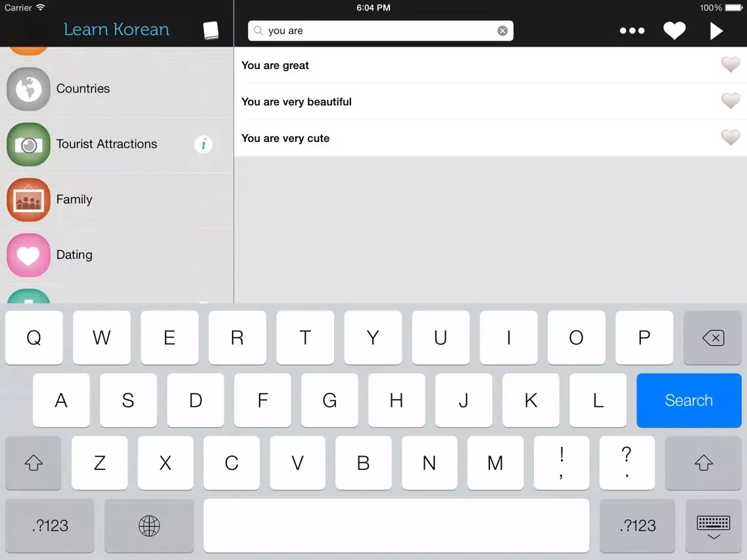Image resolution: width=747 pixels, height=560 pixels.
Task: Favorite the phrase 'You are very cute'
Action: pos(730,137)
